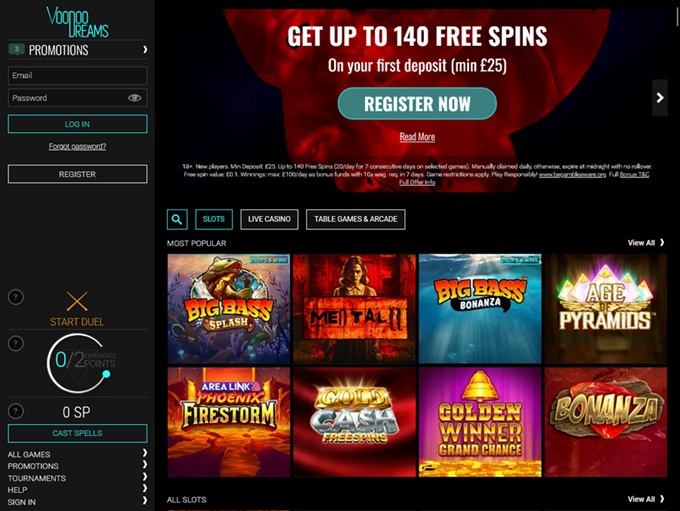Select Table Games & Arcade tab

tap(356, 219)
